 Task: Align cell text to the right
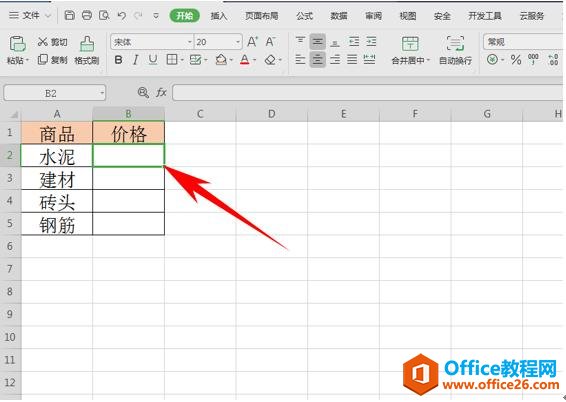pos(335,60)
